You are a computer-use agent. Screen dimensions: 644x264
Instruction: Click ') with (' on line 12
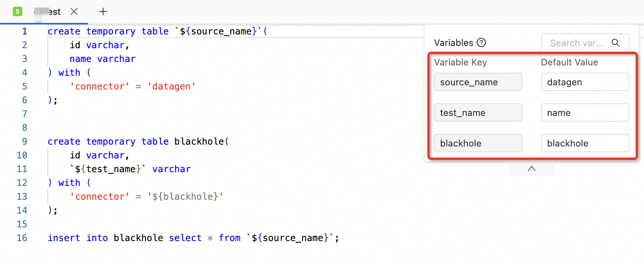[70, 183]
